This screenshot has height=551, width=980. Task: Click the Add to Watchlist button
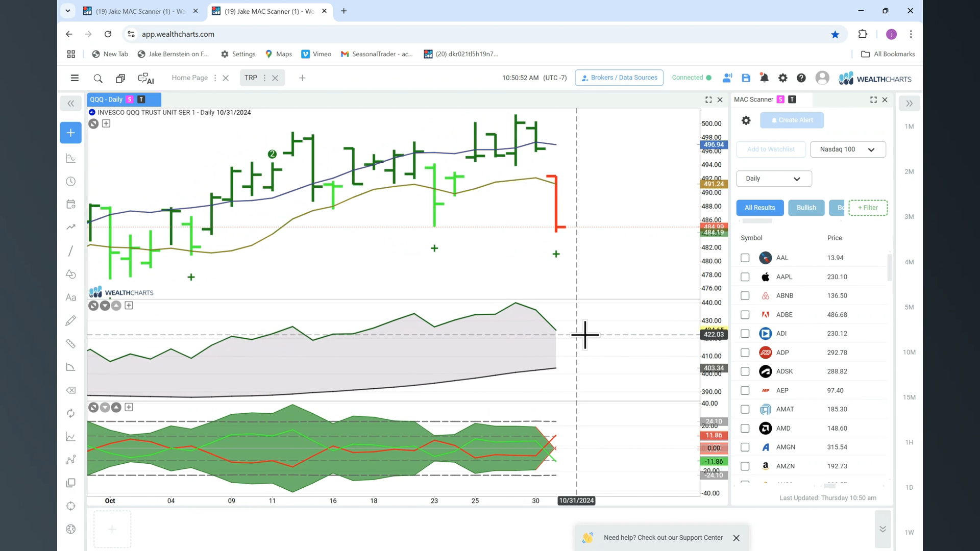(771, 149)
